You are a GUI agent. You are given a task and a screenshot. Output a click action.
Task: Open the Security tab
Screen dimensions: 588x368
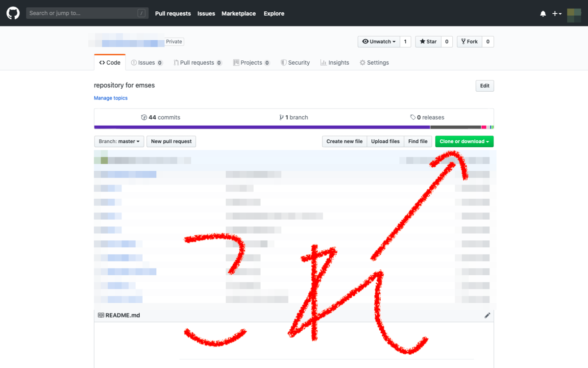(295, 63)
